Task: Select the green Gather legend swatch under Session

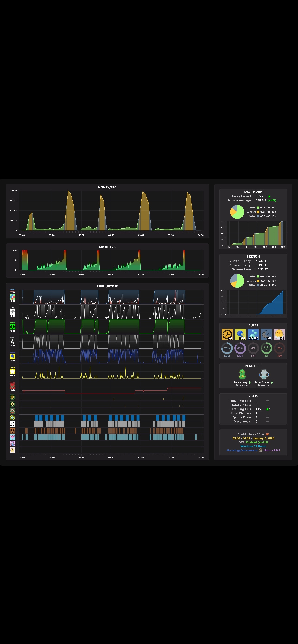Action: click(258, 277)
